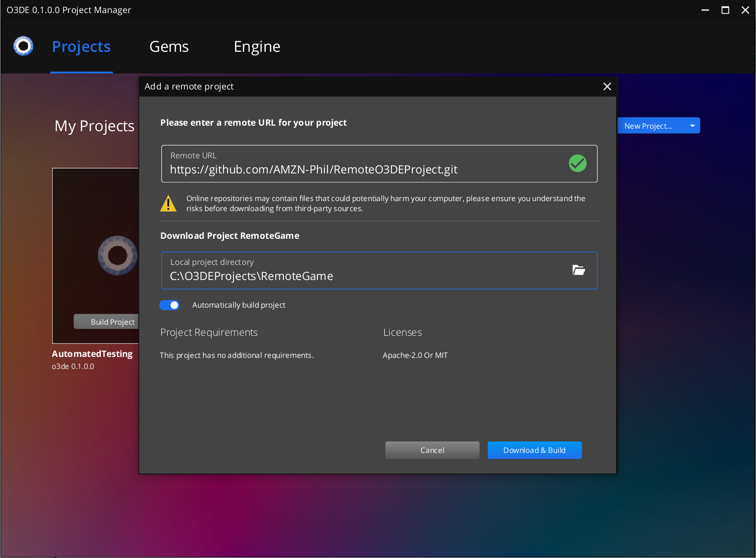Click the green checkmark next to Remote URL
Screen dimensions: 756x558
point(577,163)
